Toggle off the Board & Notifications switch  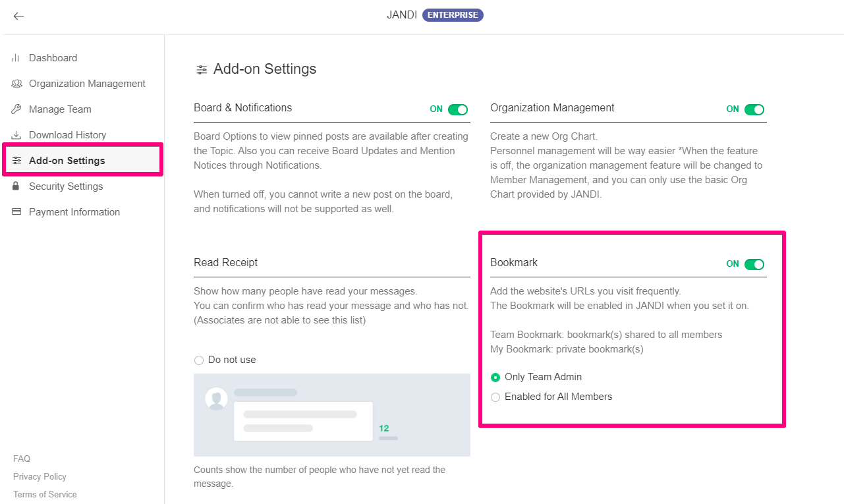[458, 109]
